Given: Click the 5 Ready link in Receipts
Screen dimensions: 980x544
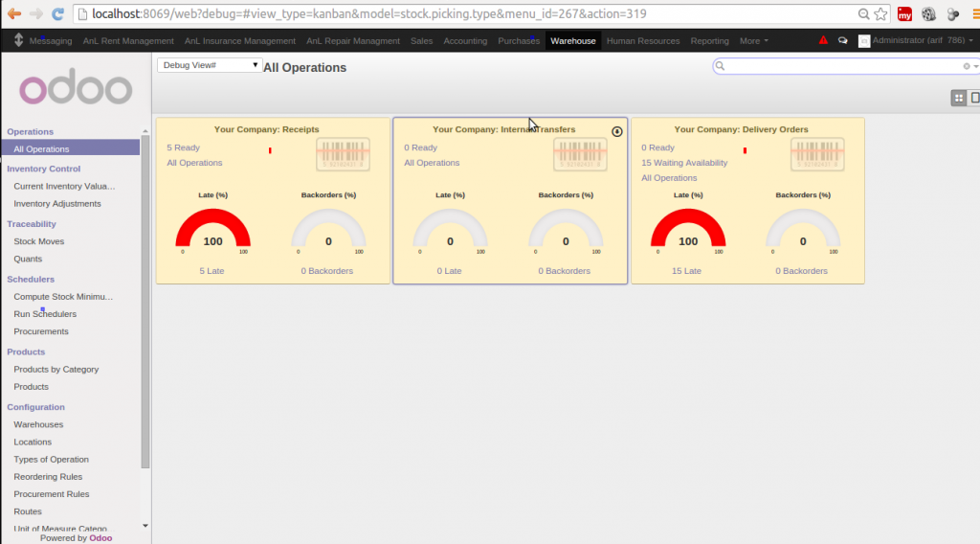Looking at the screenshot, I should tap(184, 147).
